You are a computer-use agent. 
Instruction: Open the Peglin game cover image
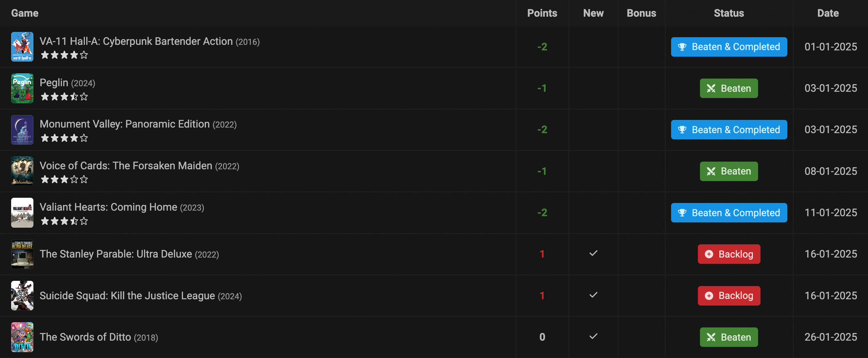22,88
